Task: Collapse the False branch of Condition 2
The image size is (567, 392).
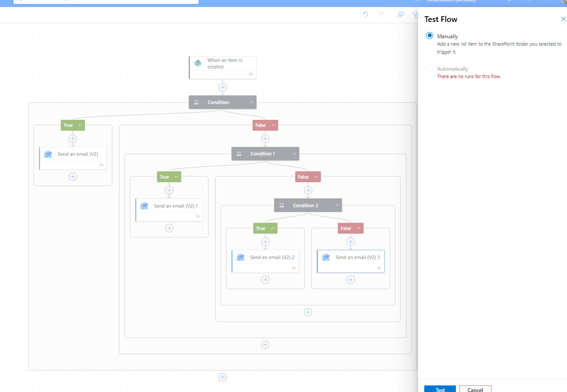Action: click(x=359, y=228)
